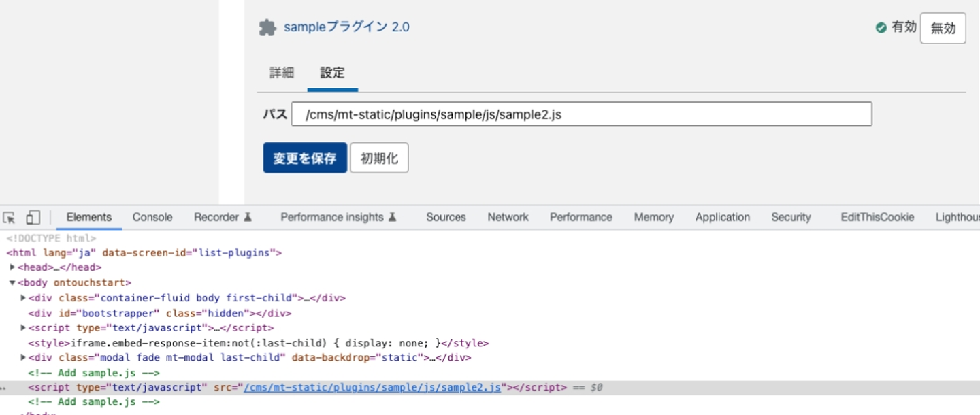Switch to the 詳細 tab
The height and width of the screenshot is (415, 980).
pos(282,73)
